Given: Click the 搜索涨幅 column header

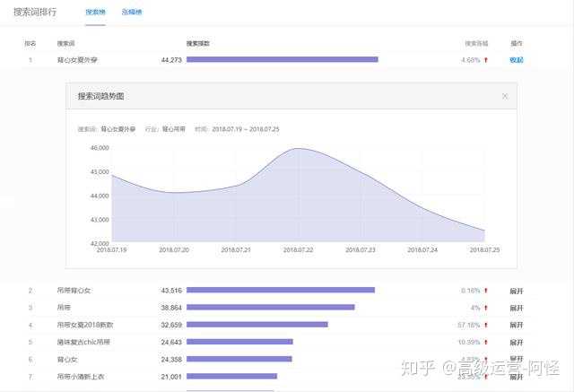Looking at the screenshot, I should point(475,43).
